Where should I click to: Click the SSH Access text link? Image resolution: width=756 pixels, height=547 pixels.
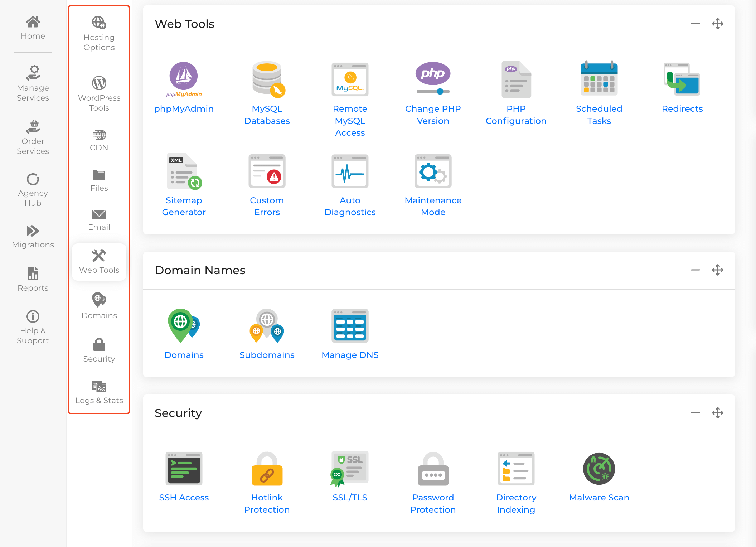(x=184, y=498)
